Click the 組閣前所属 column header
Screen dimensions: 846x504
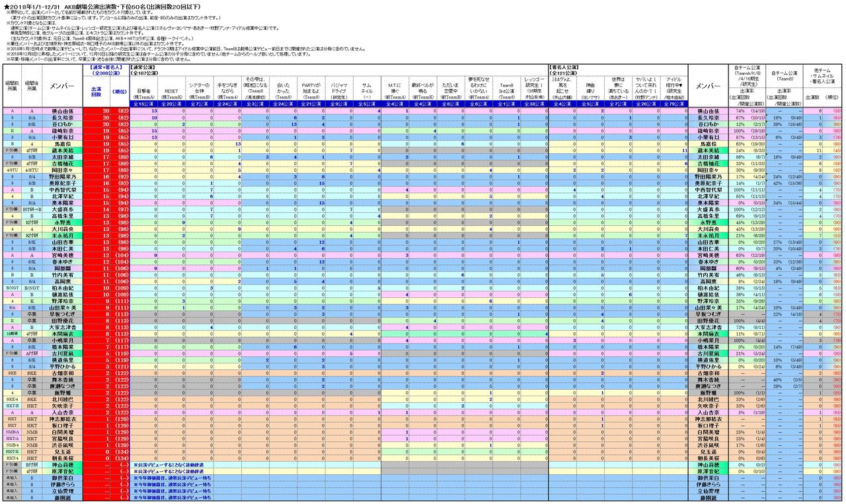[13, 85]
